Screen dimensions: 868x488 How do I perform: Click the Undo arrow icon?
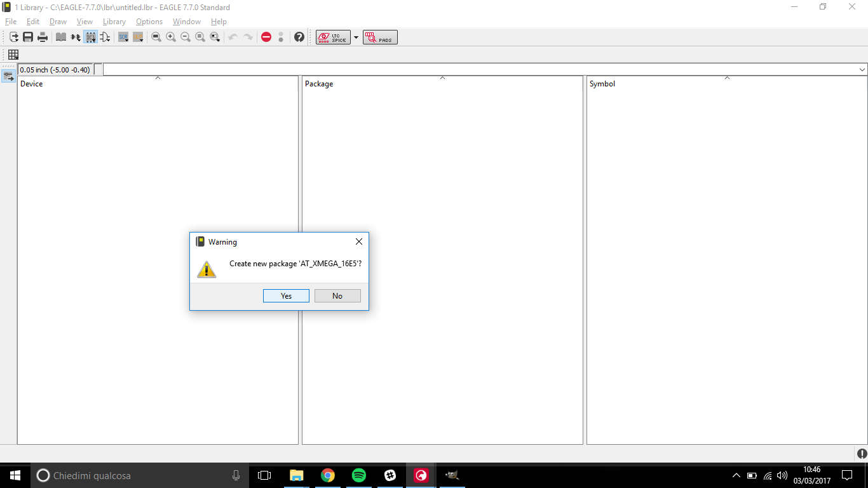click(233, 37)
